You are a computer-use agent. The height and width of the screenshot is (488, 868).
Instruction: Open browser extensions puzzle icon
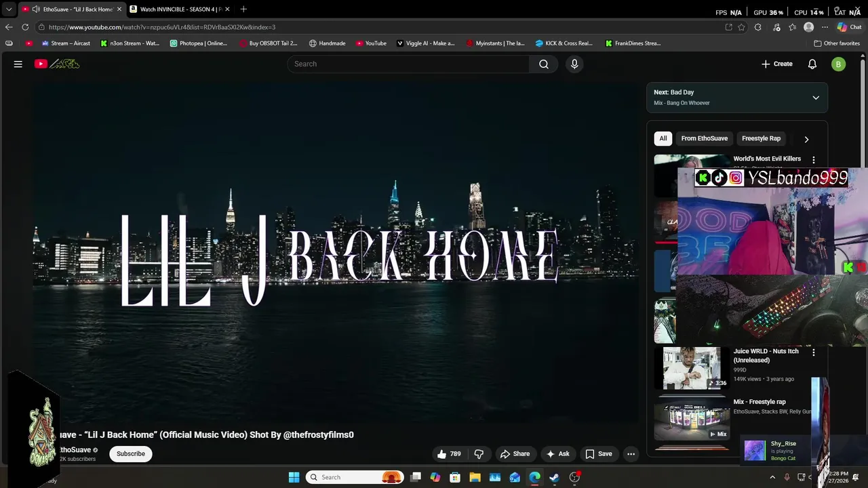pyautogui.click(x=758, y=27)
